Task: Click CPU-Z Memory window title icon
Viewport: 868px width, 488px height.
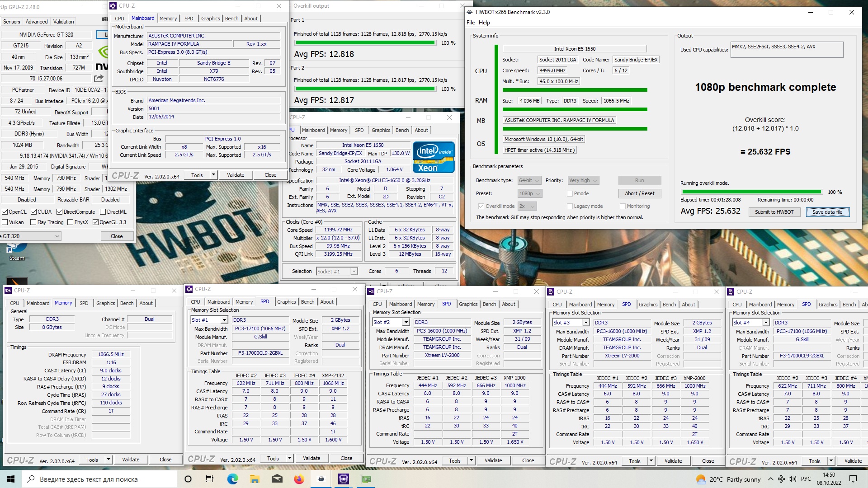Action: click(9, 291)
